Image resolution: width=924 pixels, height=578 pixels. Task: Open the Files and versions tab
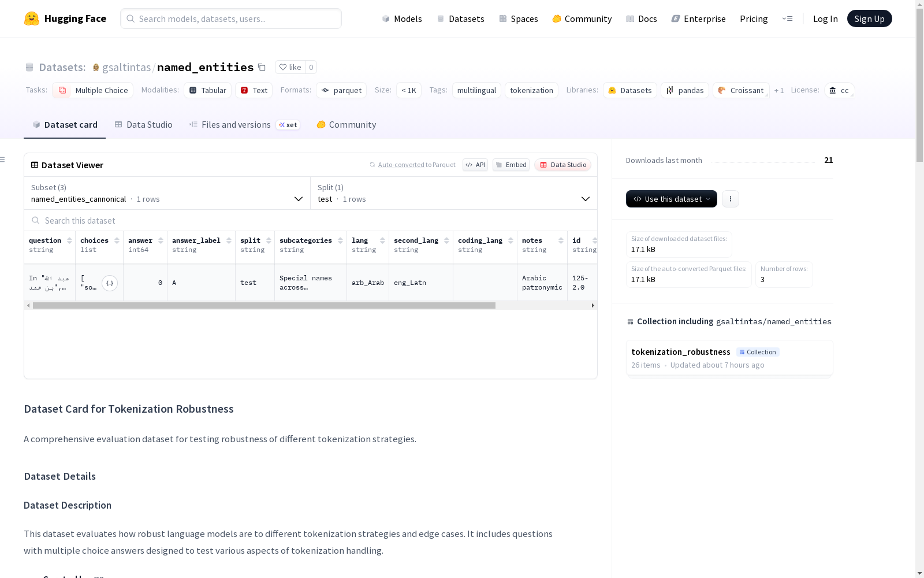[245, 125]
